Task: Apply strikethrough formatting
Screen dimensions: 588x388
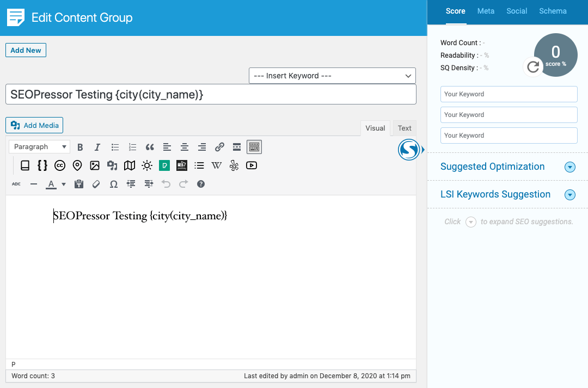Action: coord(16,184)
